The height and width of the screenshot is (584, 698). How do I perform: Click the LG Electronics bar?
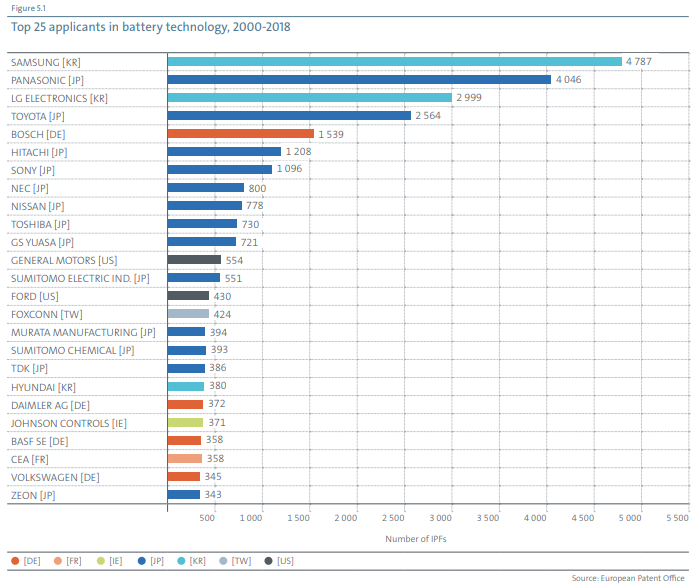pos(309,97)
